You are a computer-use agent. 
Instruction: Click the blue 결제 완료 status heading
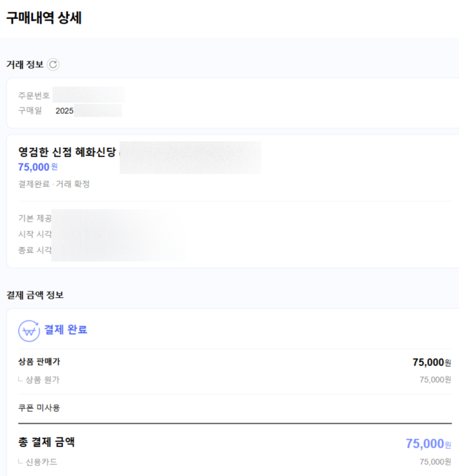tap(66, 330)
